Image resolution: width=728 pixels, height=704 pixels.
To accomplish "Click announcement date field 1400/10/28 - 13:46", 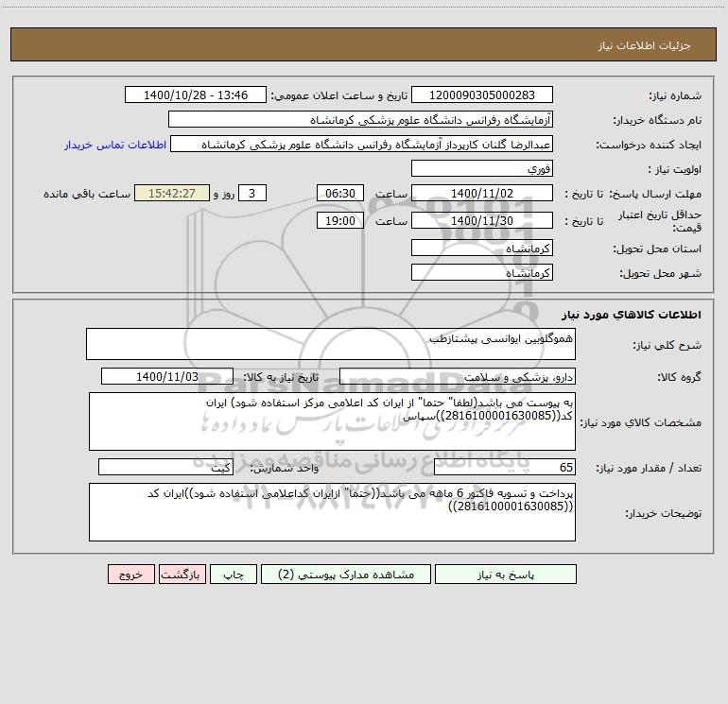I will tap(196, 94).
